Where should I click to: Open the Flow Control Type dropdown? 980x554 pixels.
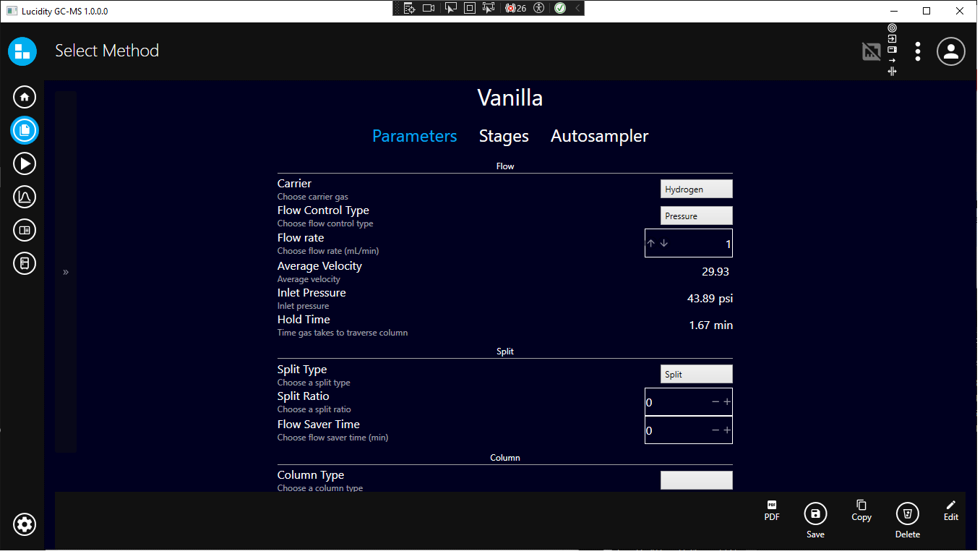696,216
